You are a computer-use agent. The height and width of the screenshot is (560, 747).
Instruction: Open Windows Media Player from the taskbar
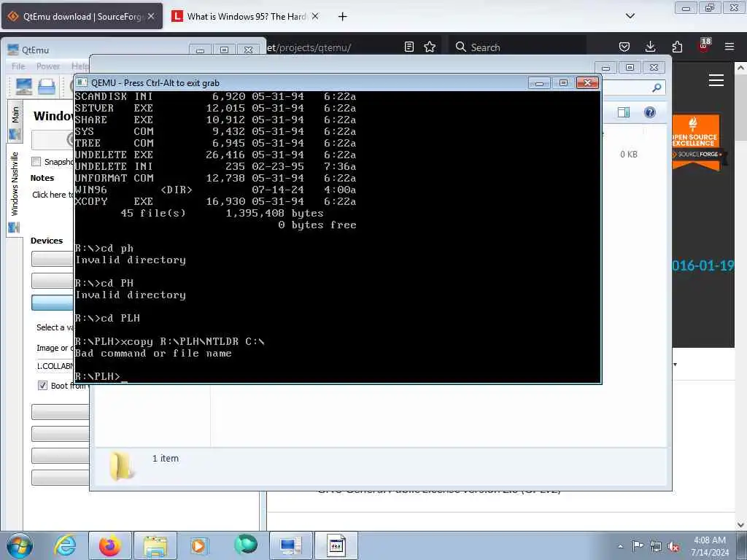click(x=198, y=545)
